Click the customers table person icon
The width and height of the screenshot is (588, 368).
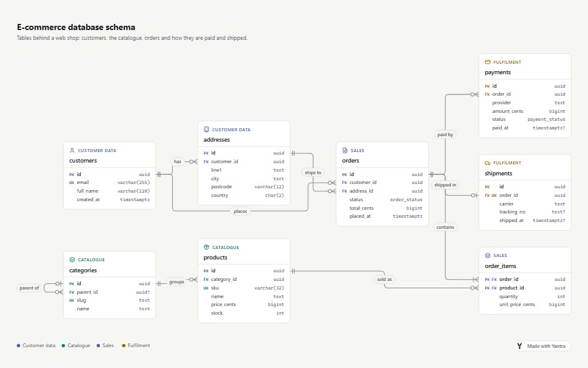click(72, 150)
